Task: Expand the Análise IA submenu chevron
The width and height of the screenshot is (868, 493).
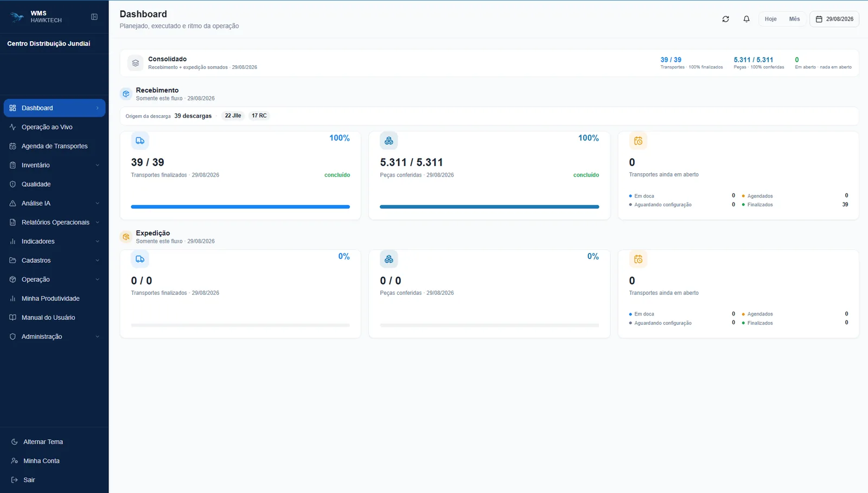Action: coord(98,203)
